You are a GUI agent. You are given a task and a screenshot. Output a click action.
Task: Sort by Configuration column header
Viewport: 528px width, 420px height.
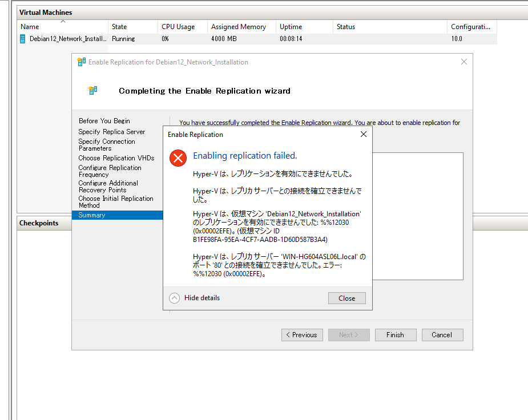(x=472, y=27)
